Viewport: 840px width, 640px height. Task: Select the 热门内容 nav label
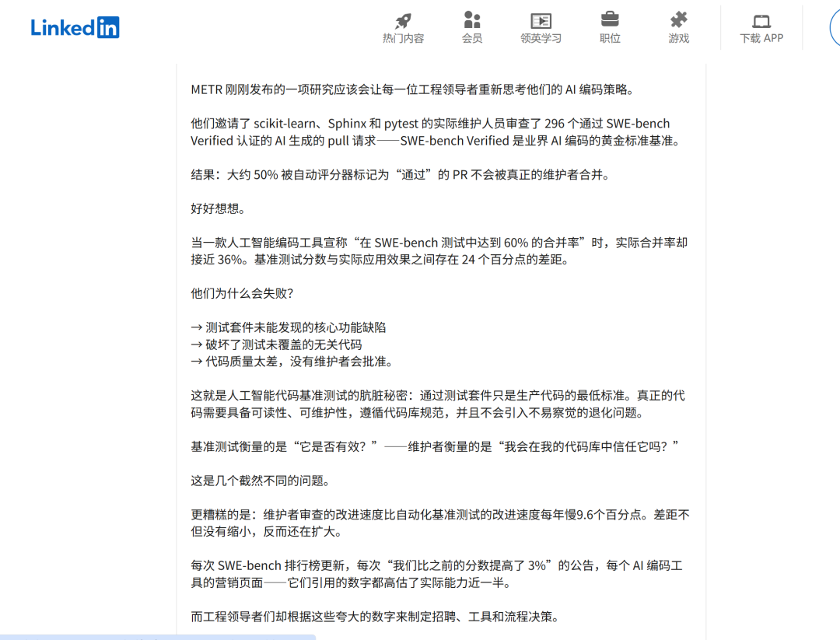click(403, 39)
